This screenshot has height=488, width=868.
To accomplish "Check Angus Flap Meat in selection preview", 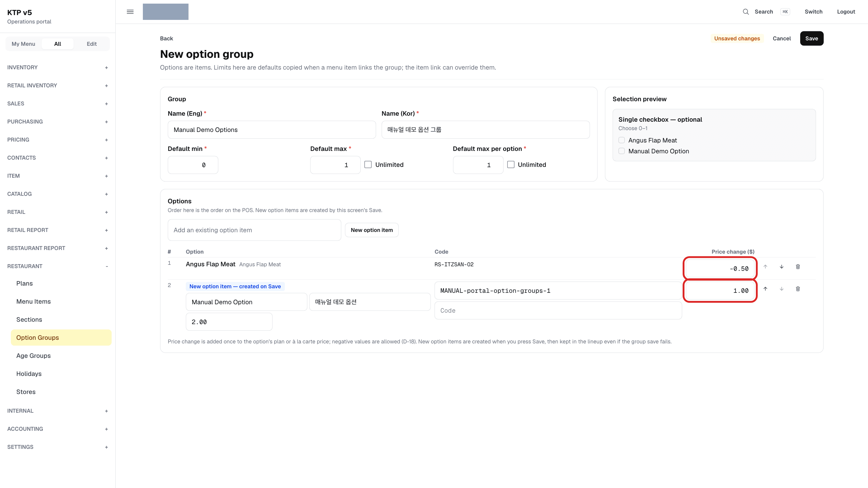I will click(x=622, y=140).
